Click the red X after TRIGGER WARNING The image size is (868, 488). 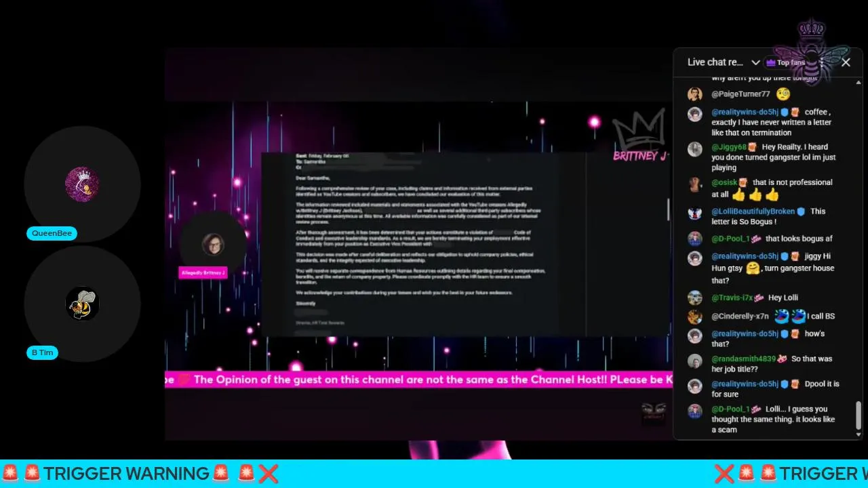[x=268, y=473]
